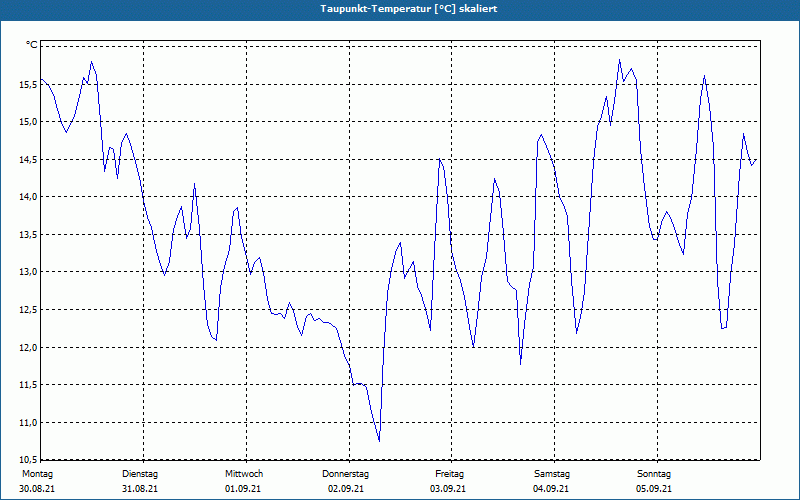Select the 14,0 y-axis label
Screen dimensions: 800x500
(x=28, y=197)
